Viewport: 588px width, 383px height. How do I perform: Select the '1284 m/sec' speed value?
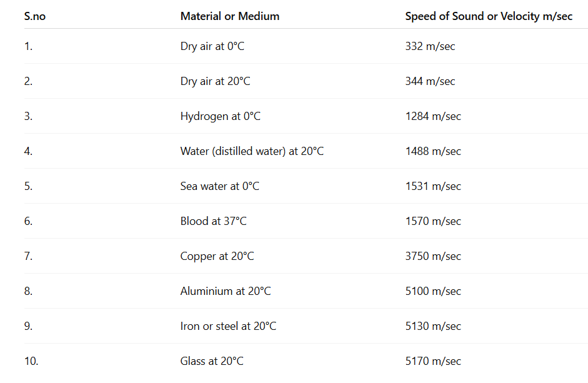tap(433, 116)
